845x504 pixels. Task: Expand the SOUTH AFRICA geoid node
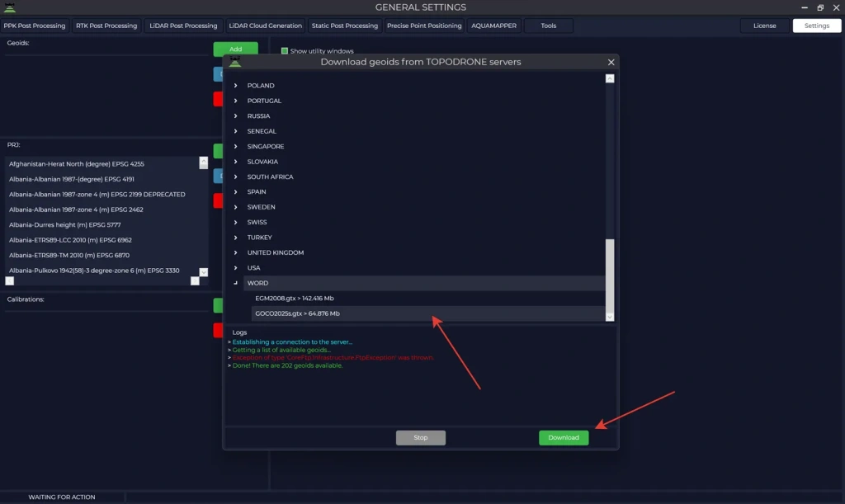pyautogui.click(x=236, y=177)
